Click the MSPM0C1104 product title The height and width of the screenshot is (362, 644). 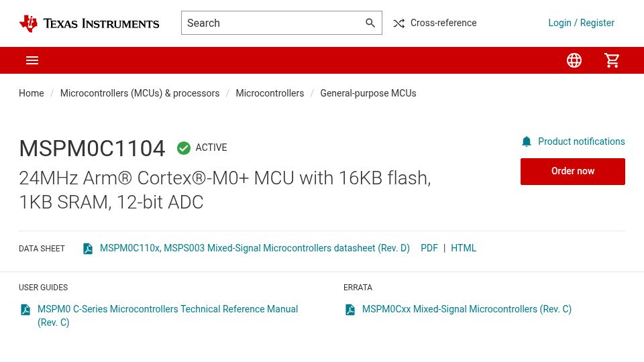coord(92,148)
